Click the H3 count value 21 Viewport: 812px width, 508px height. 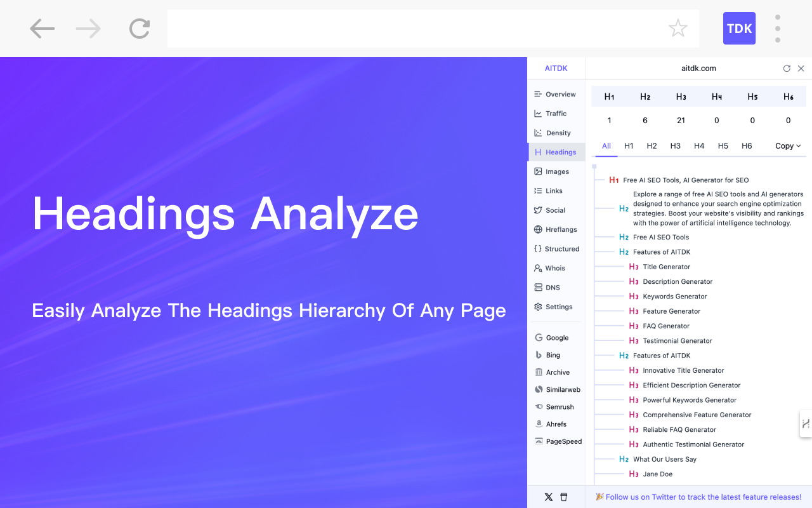coord(681,121)
